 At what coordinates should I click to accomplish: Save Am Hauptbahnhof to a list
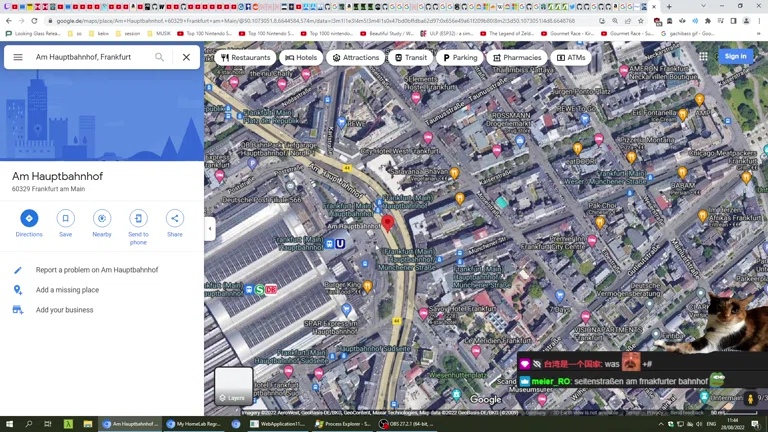(65, 218)
